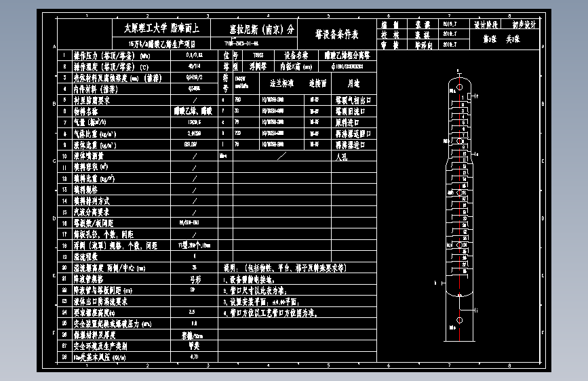Click the '人孔' cell in nozzle table
Screen dimensions: 588x381
pos(342,157)
